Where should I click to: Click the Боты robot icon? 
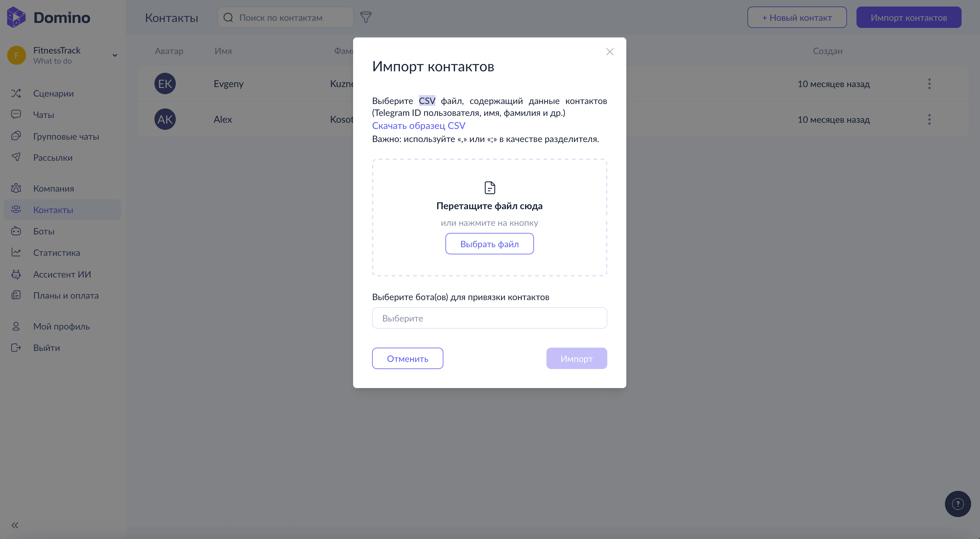16,231
